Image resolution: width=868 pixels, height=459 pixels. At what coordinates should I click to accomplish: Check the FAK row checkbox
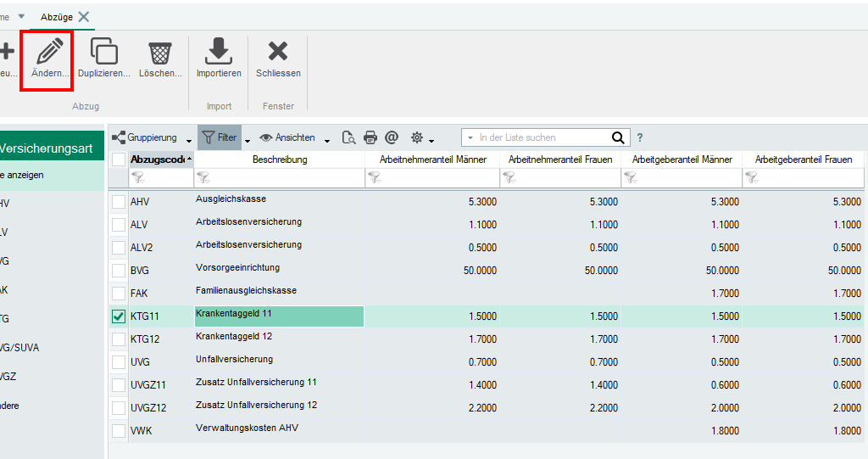pos(119,294)
